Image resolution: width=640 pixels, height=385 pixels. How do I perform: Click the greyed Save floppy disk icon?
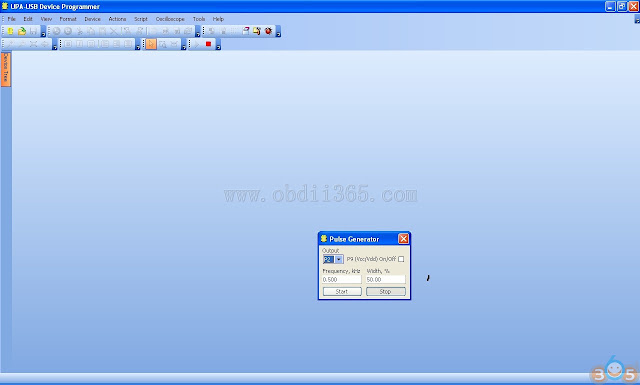33,31
